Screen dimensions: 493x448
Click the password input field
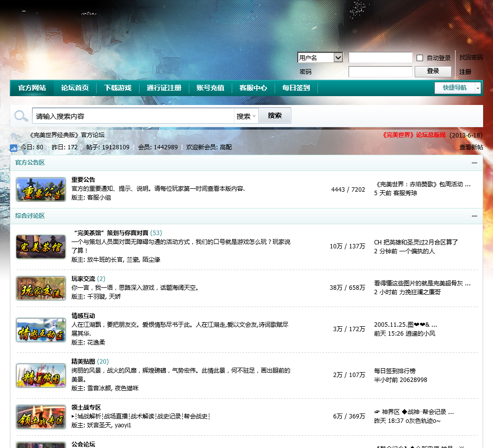tap(381, 71)
